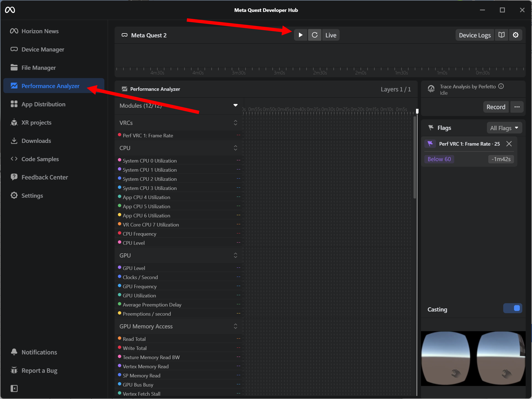The height and width of the screenshot is (399, 532).
Task: Jump to the -1m42s flag timestamp
Action: pos(501,159)
